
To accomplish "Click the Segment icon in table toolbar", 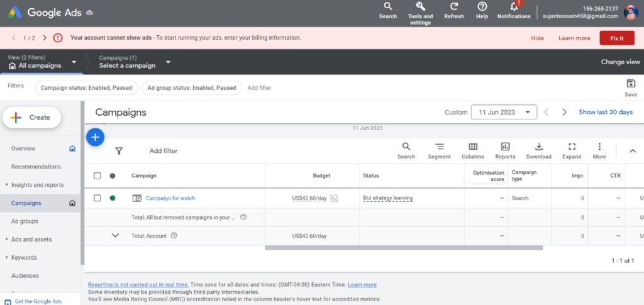I will pyautogui.click(x=439, y=147).
